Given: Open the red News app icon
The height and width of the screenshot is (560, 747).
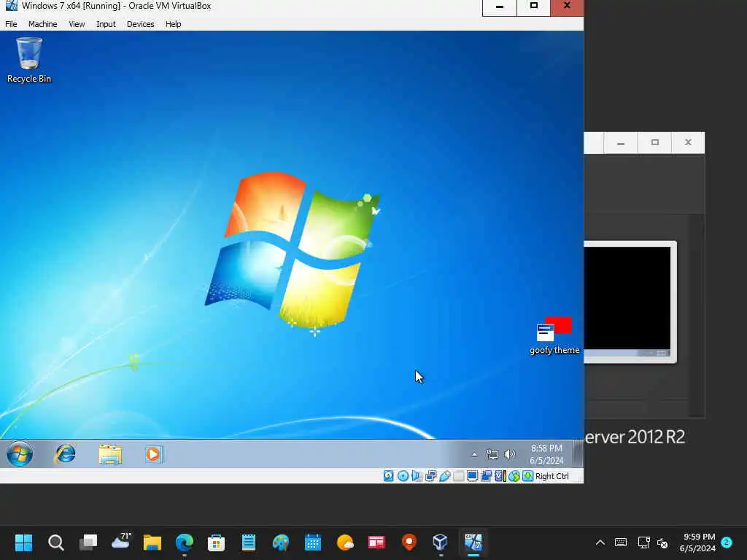Looking at the screenshot, I should pyautogui.click(x=377, y=542).
